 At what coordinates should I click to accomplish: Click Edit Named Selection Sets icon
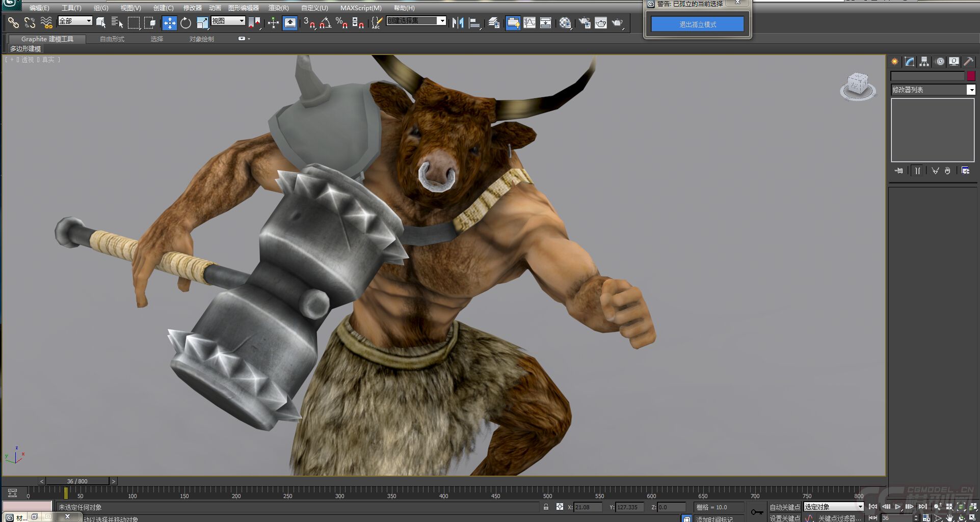point(377,22)
